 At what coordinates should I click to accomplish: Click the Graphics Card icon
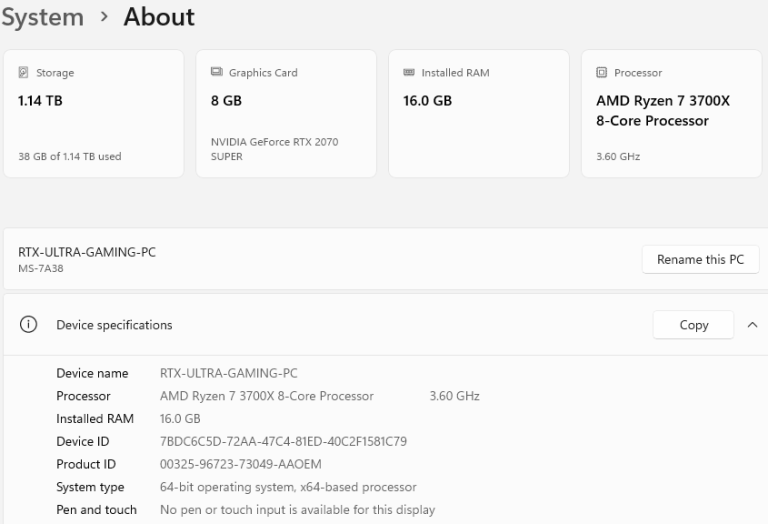pos(216,73)
